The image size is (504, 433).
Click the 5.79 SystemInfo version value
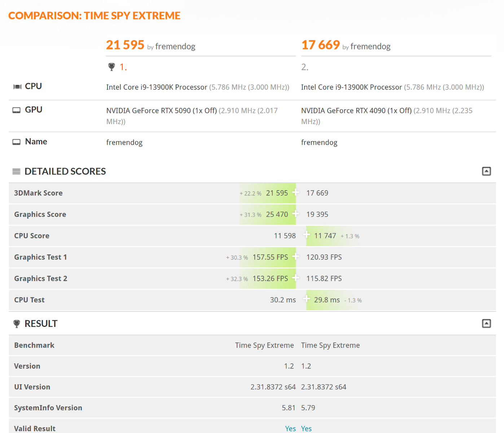[308, 408]
